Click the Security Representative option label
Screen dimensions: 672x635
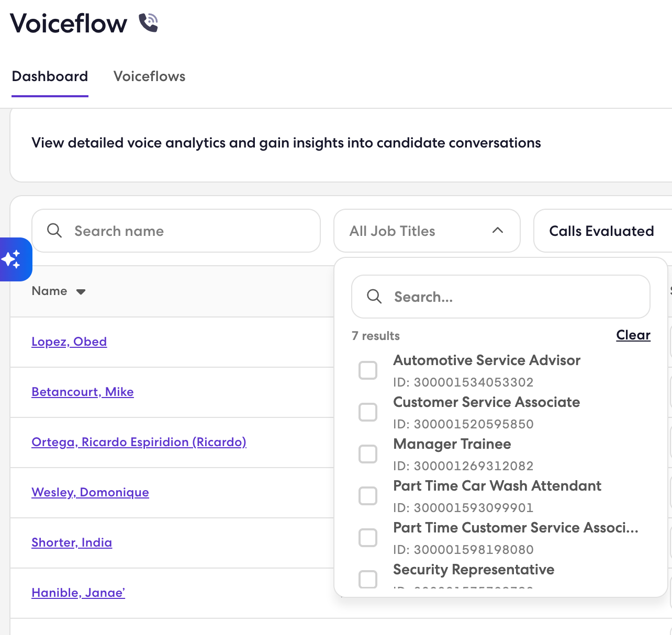tap(474, 569)
